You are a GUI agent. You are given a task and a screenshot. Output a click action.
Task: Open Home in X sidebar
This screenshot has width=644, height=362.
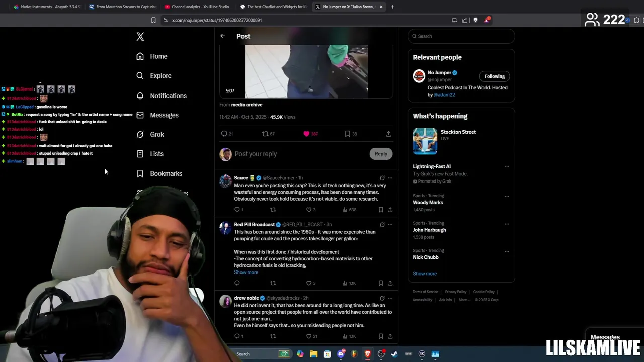152,56
